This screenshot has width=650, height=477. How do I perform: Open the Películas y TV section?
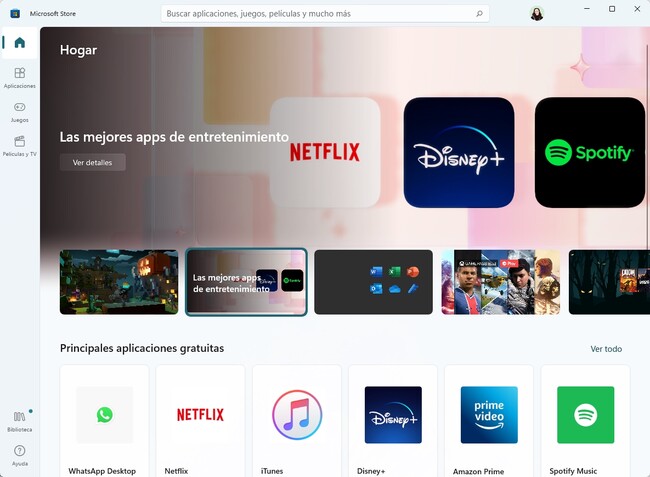pos(19,146)
